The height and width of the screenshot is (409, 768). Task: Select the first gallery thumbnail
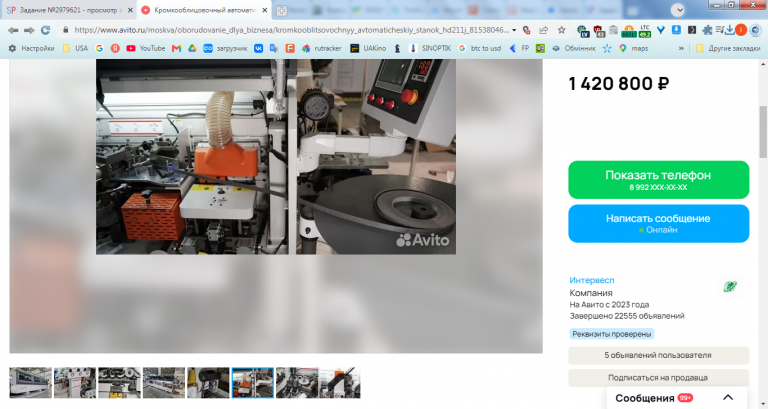tap(30, 383)
